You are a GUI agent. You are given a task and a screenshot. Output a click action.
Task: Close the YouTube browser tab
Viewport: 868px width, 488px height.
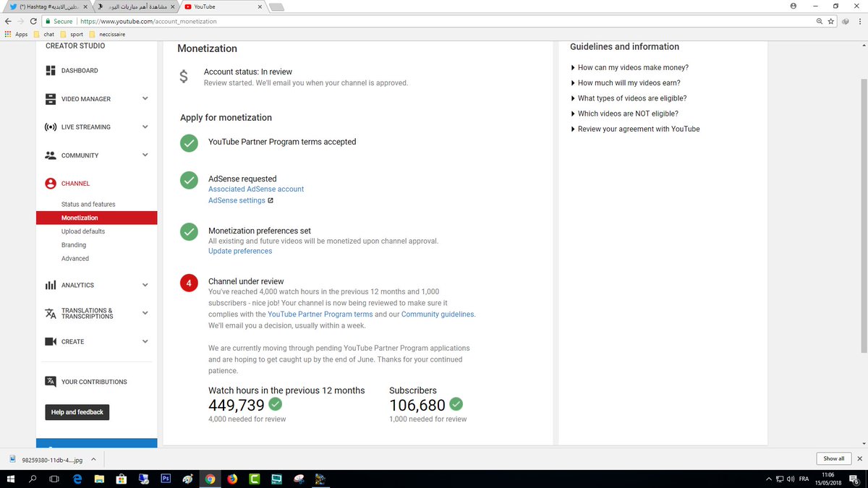coord(258,7)
